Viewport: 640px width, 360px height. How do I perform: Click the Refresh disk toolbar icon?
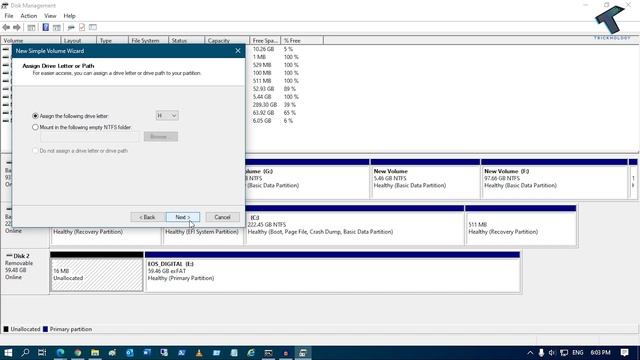tap(71, 27)
